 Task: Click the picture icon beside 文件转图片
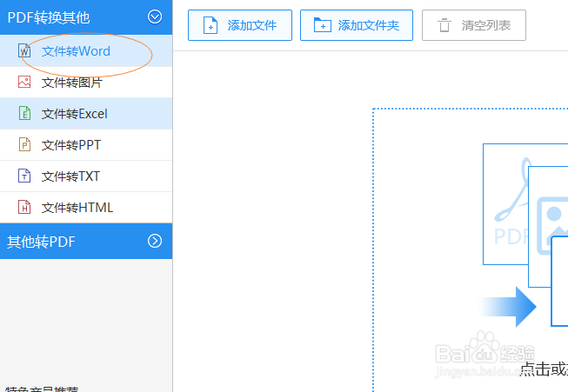[x=24, y=82]
